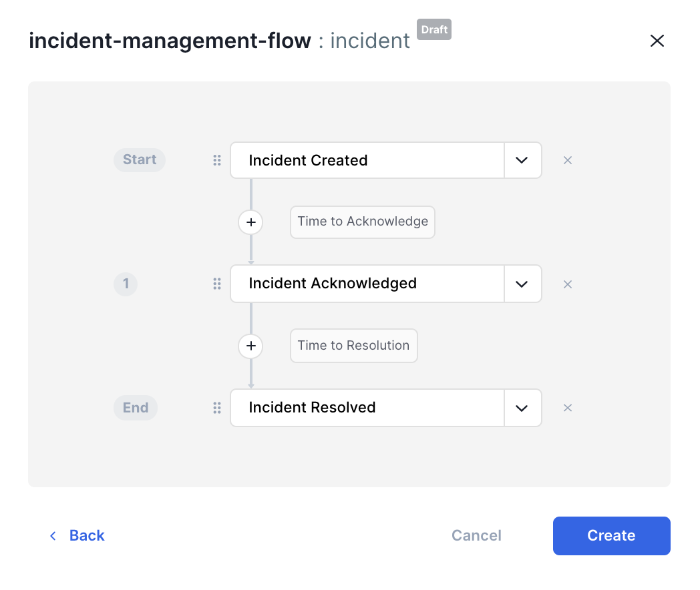Add step after Incident Created
The image size is (700, 590).
click(x=250, y=222)
